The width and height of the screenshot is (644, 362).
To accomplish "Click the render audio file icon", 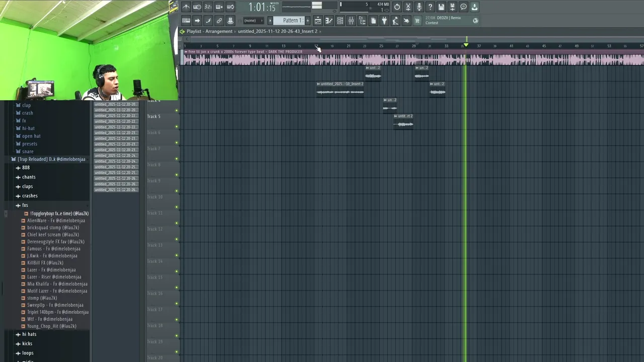I will click(452, 7).
